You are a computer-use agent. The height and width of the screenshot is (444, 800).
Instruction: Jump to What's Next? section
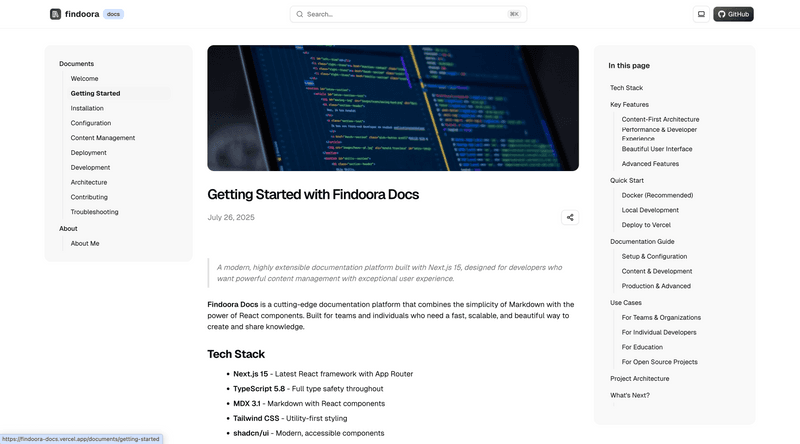tap(630, 396)
